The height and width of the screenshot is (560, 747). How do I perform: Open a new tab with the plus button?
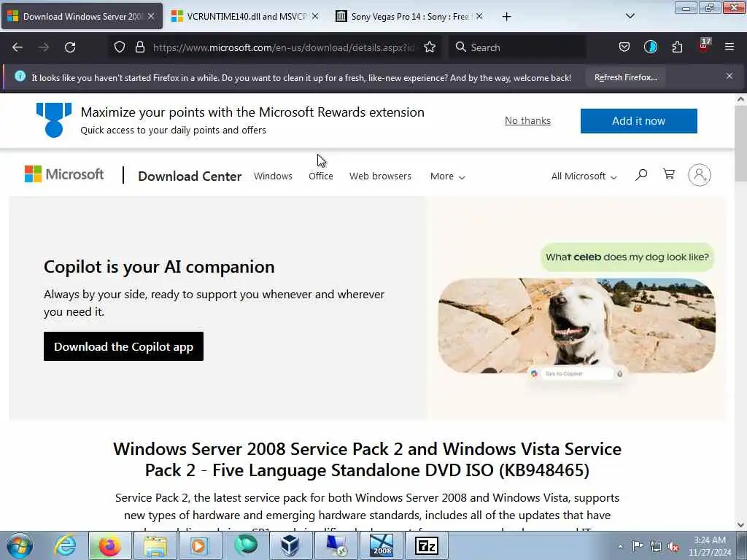click(506, 17)
